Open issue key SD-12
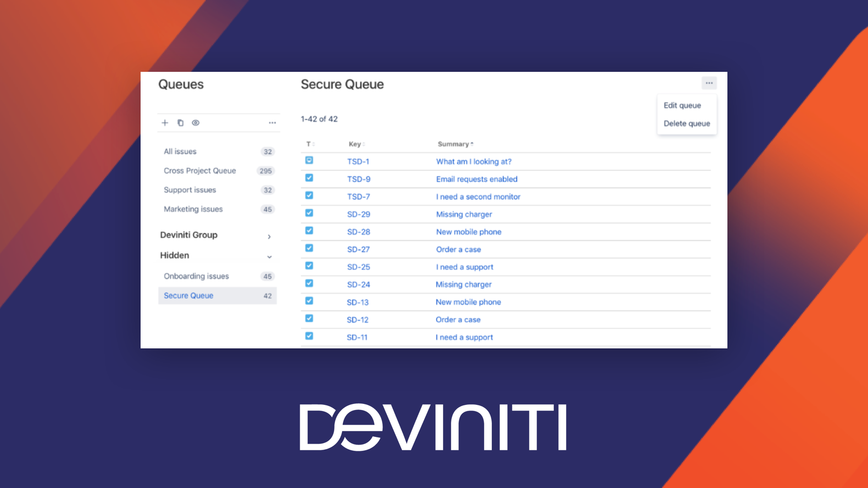The height and width of the screenshot is (488, 868). [358, 320]
